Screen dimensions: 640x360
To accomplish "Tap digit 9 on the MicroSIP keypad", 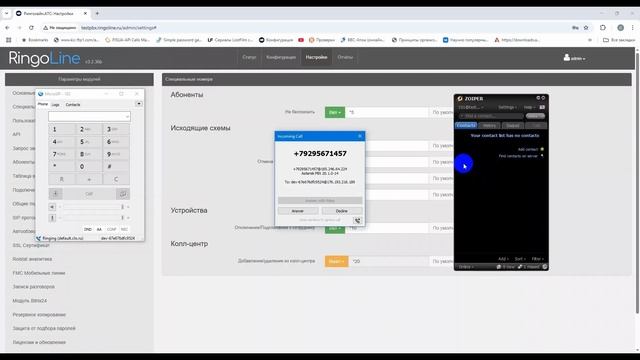I will (x=116, y=154).
